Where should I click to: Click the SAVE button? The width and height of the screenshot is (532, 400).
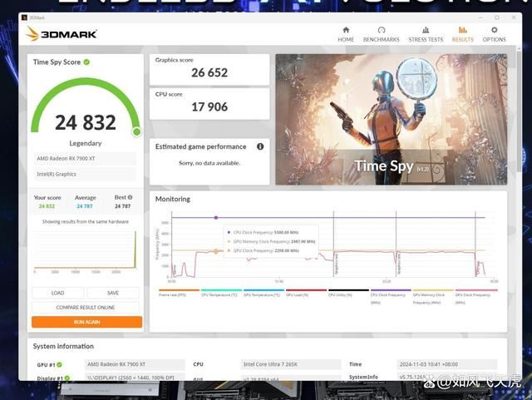pyautogui.click(x=113, y=293)
